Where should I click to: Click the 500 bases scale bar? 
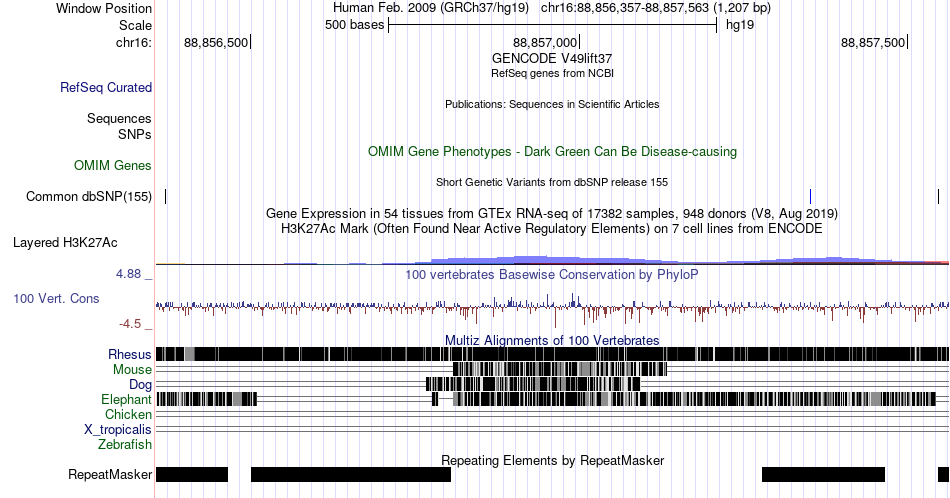pos(553,25)
